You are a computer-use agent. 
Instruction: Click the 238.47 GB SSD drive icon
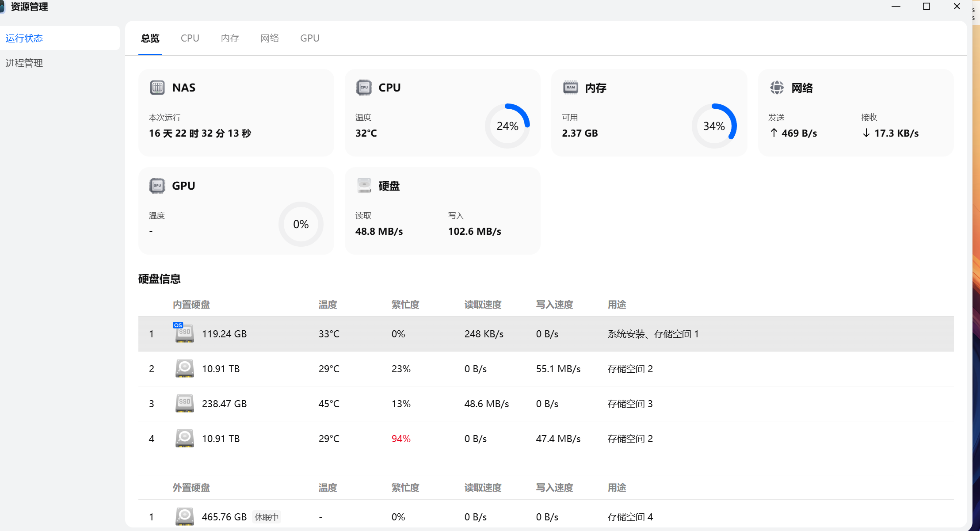click(x=184, y=403)
